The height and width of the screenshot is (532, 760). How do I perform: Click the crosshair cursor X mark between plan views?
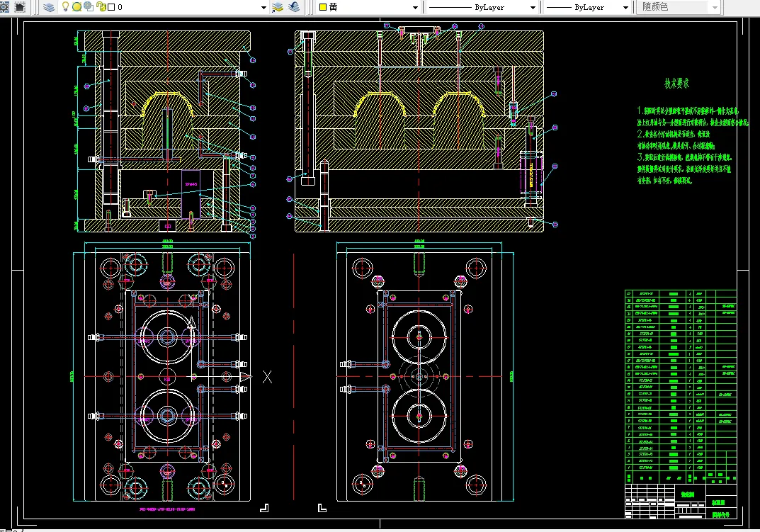[267, 377]
